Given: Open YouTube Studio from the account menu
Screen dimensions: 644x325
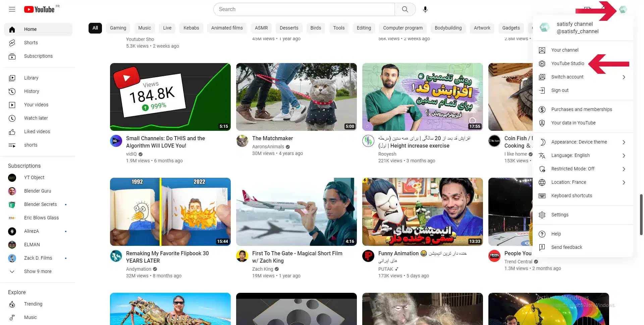Looking at the screenshot, I should (x=568, y=63).
